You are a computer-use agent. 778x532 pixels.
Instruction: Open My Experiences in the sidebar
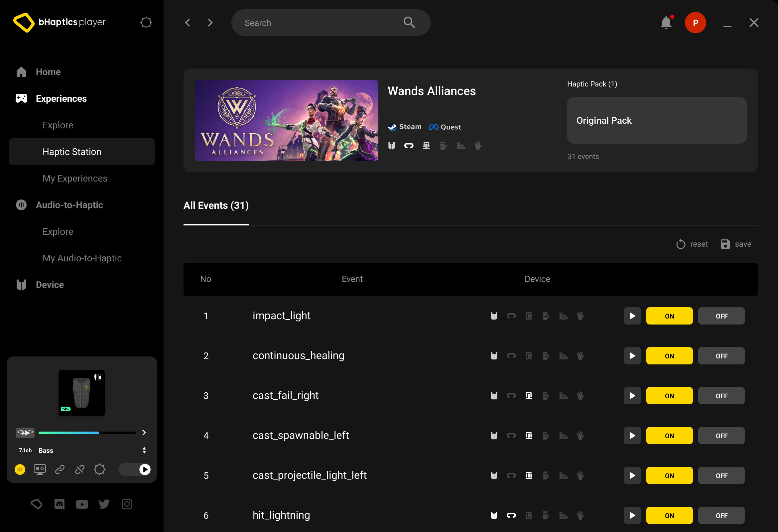coord(75,178)
